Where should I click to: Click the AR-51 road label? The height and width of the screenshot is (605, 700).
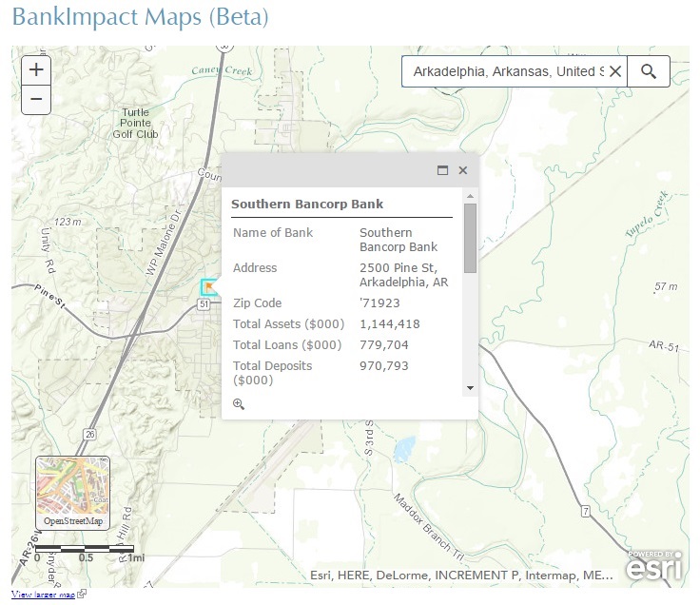(664, 345)
